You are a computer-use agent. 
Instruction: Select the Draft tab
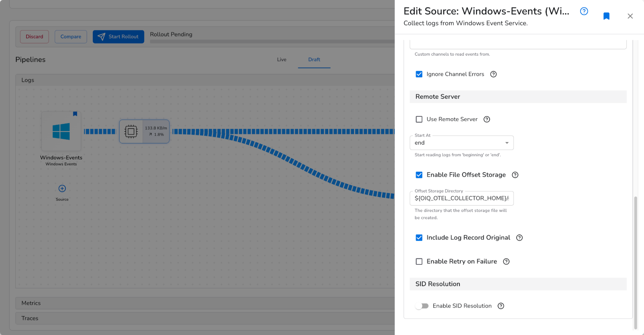[x=314, y=59]
